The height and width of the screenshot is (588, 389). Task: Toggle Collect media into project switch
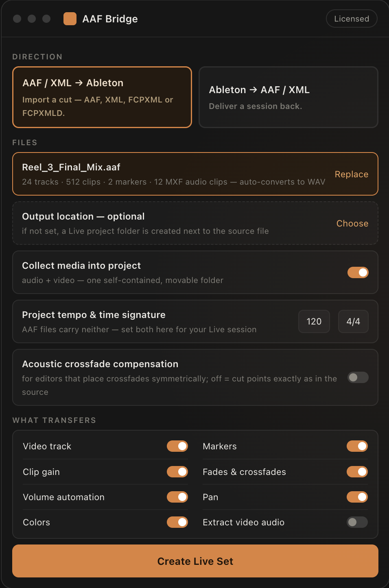coord(358,272)
